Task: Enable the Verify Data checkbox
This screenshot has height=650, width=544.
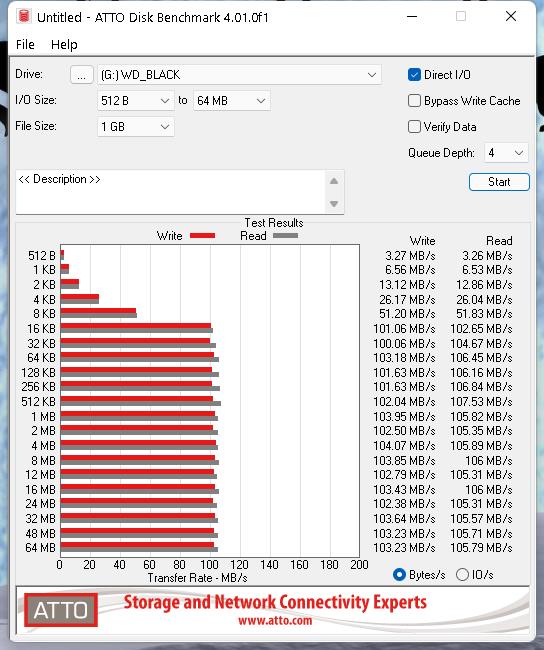Action: 414,126
